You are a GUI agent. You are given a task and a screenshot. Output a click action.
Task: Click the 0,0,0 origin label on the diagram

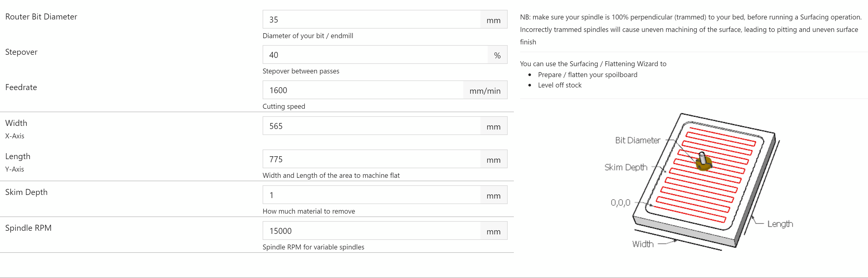pyautogui.click(x=621, y=203)
